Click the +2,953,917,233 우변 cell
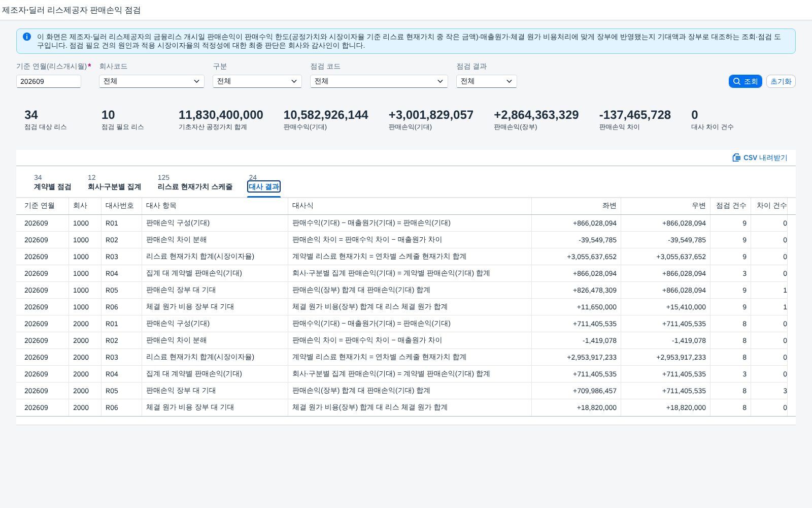The width and height of the screenshot is (812, 508). tap(681, 357)
